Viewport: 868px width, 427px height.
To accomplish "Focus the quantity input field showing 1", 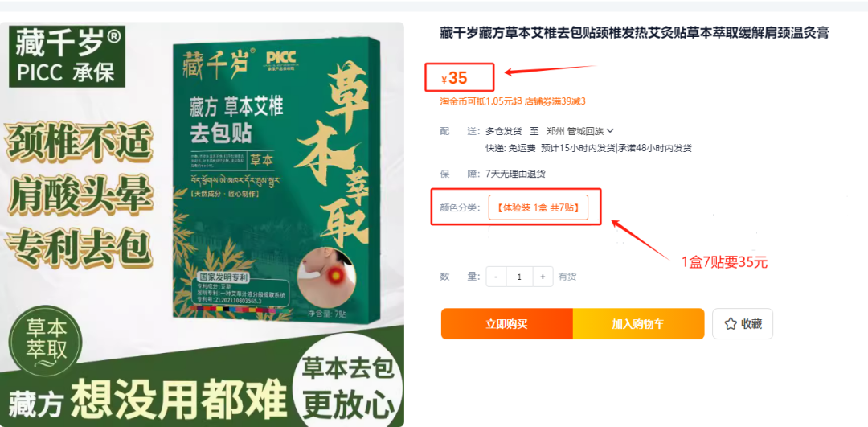I will pyautogui.click(x=519, y=277).
